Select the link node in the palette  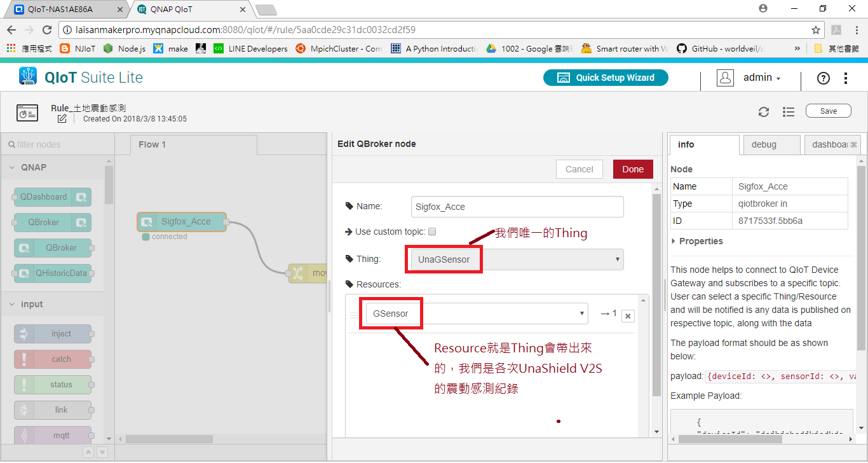pyautogui.click(x=53, y=410)
